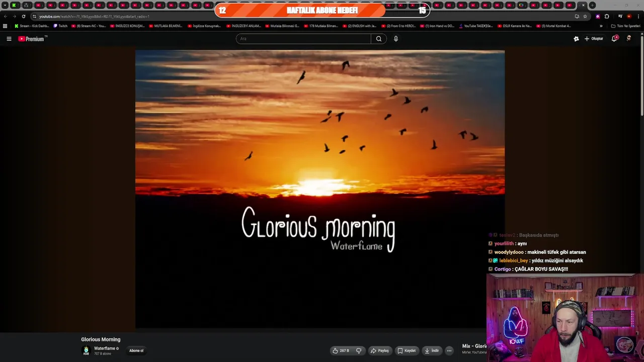Open the icon left of Oluştur

coord(576,39)
